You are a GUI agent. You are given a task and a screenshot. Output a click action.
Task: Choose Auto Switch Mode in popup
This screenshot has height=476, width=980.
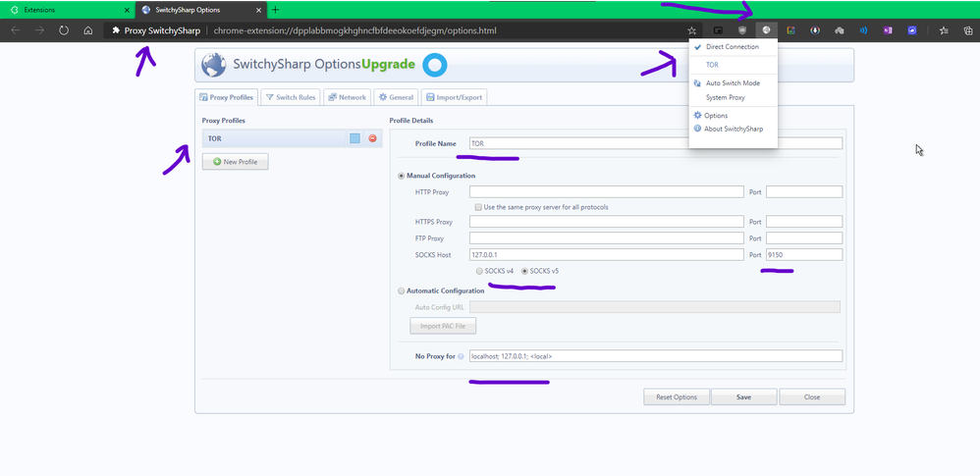pos(734,83)
